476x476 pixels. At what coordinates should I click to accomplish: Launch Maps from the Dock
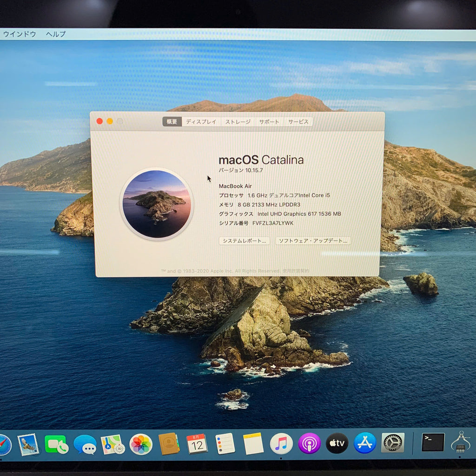112,444
